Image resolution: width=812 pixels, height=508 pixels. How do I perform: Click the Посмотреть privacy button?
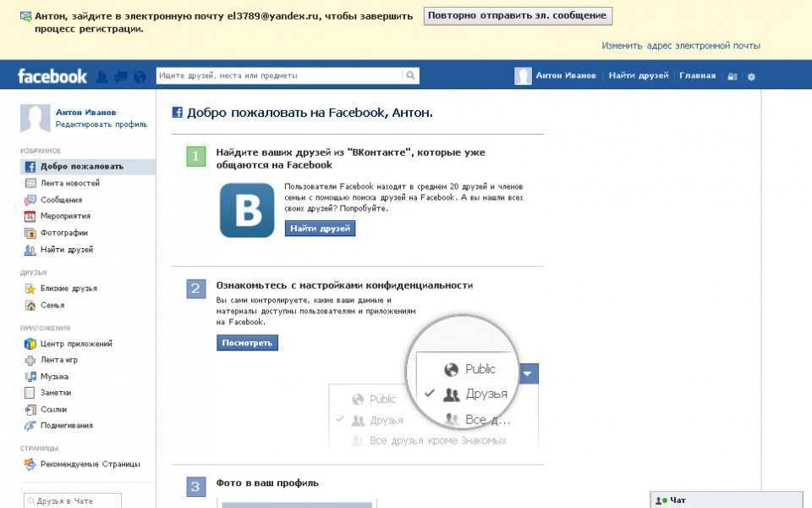tap(247, 343)
